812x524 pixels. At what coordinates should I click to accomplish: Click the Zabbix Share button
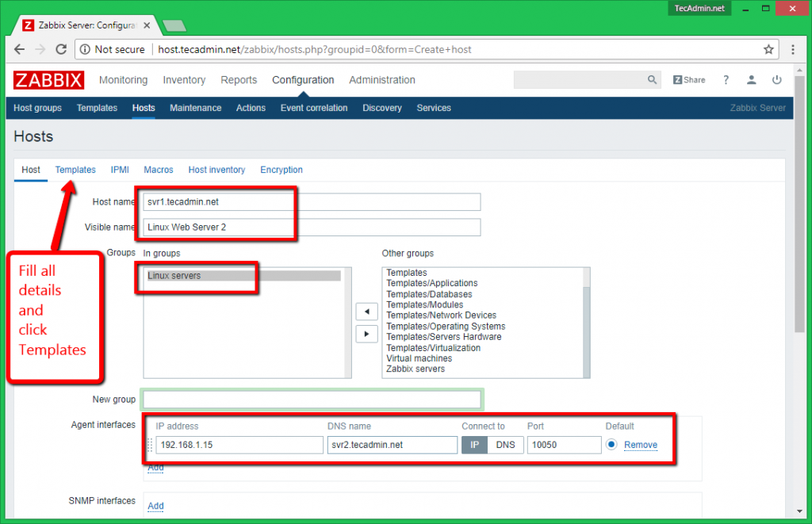689,80
